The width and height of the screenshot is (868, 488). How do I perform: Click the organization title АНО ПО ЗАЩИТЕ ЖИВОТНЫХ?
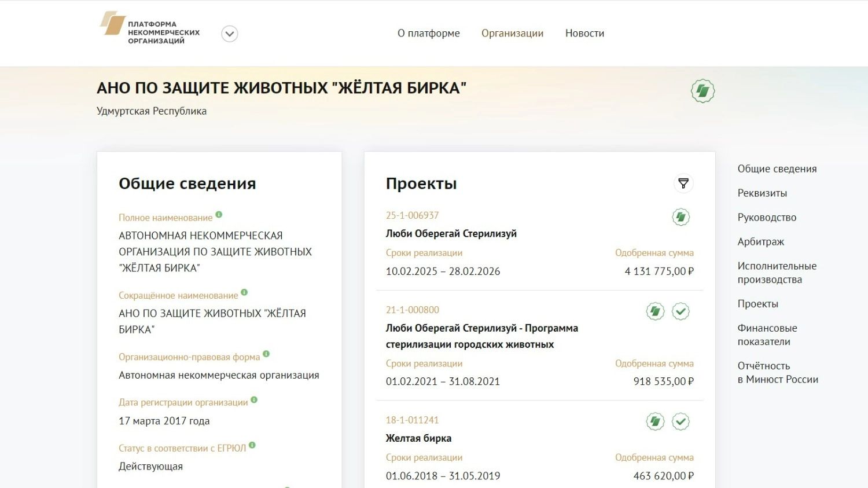[282, 88]
